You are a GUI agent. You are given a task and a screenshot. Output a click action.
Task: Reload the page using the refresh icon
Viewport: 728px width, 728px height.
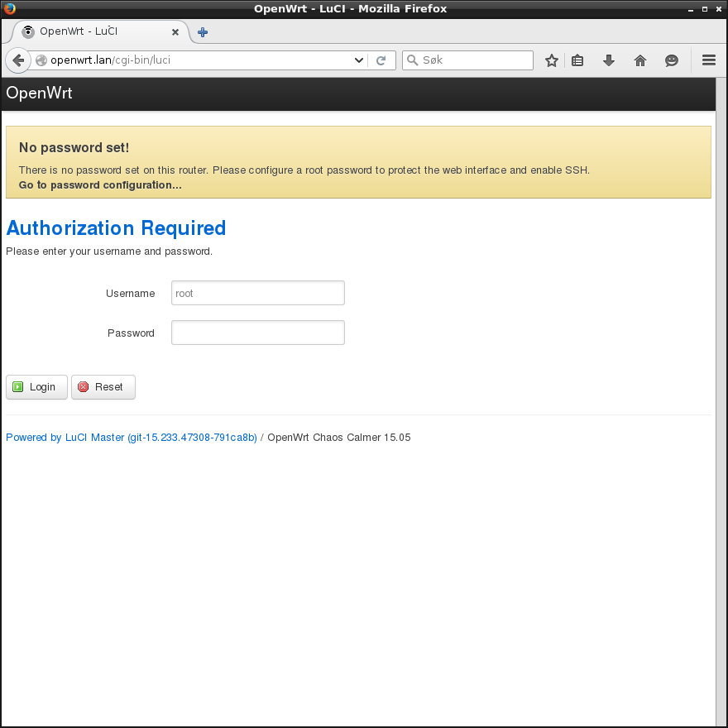click(381, 60)
